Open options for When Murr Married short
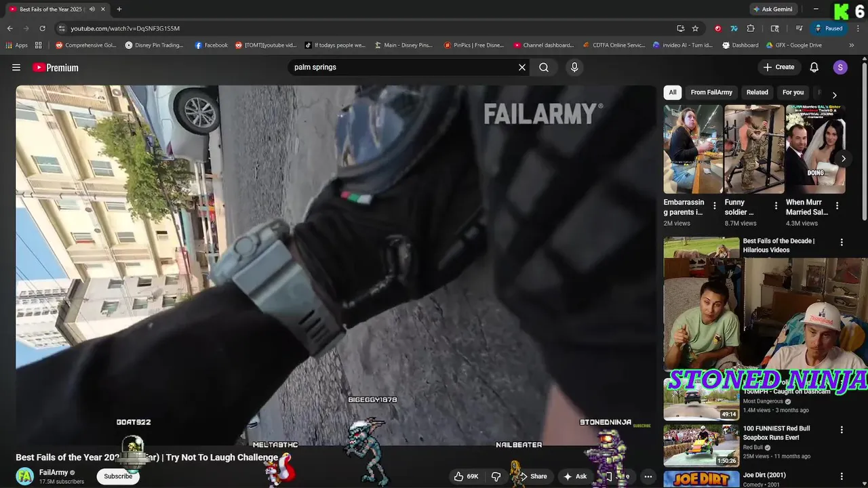Screen dimensions: 868x488 [837, 206]
